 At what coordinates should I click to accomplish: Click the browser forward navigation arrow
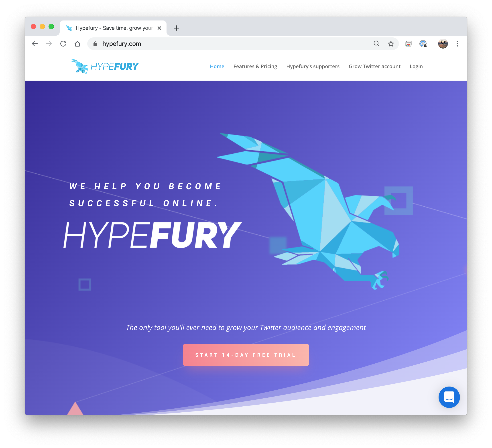(x=49, y=43)
